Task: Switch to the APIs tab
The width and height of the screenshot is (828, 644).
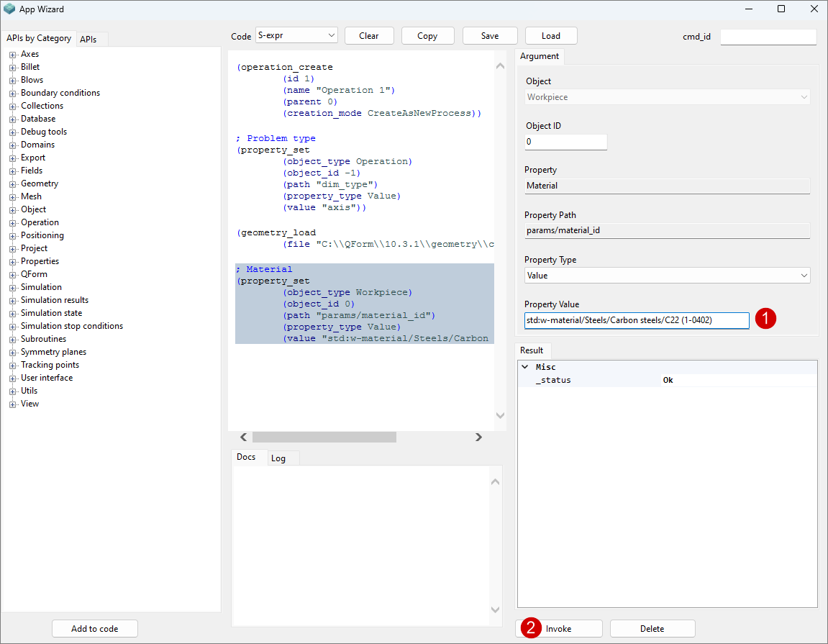Action: click(88, 40)
